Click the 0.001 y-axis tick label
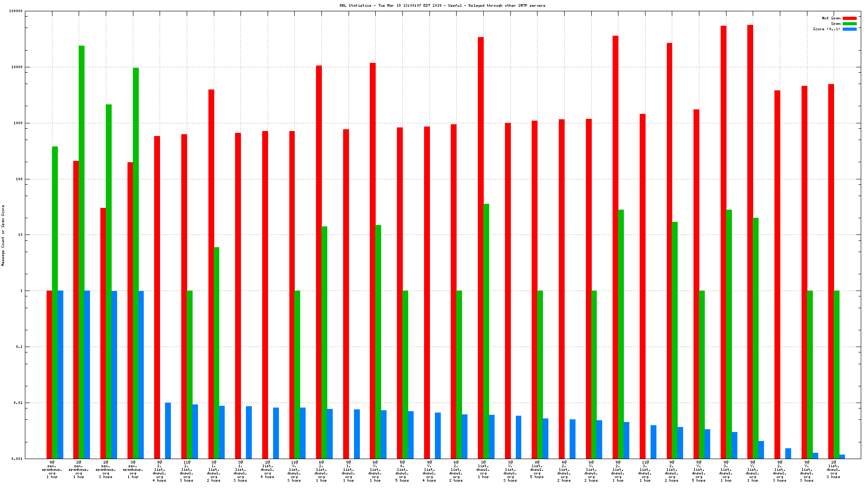 (x=17, y=459)
